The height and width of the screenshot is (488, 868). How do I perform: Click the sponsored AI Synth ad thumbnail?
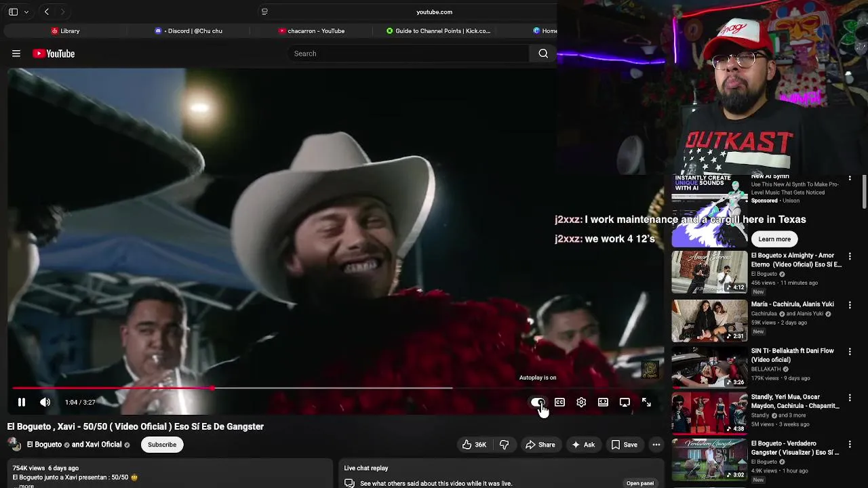coord(709,211)
